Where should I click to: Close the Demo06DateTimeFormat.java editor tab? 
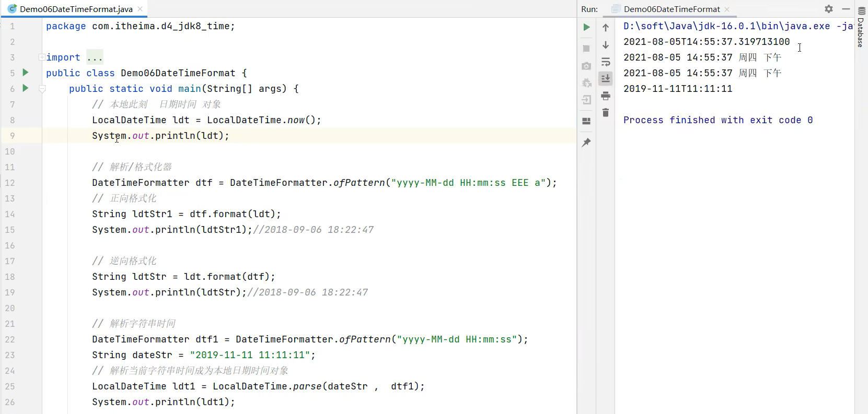click(x=140, y=9)
